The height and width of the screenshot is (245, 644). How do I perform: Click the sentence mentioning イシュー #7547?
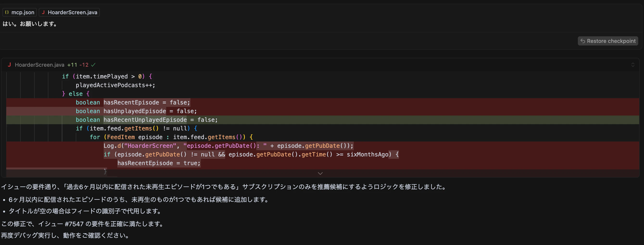82,224
